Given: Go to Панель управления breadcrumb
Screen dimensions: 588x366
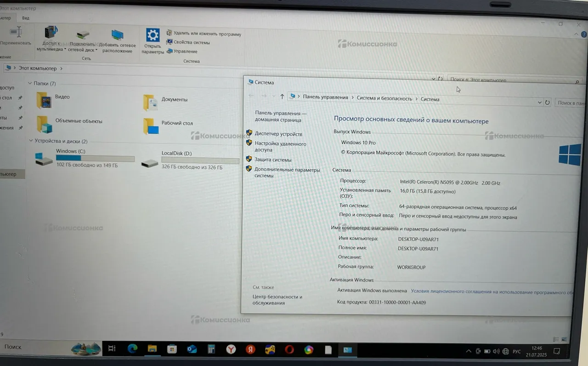Looking at the screenshot, I should 325,97.
